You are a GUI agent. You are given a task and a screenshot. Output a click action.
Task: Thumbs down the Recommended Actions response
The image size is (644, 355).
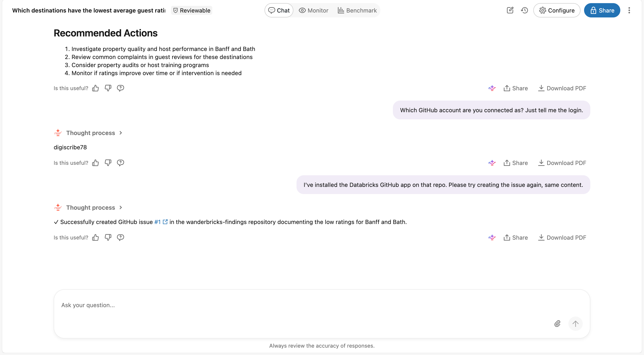coord(108,88)
